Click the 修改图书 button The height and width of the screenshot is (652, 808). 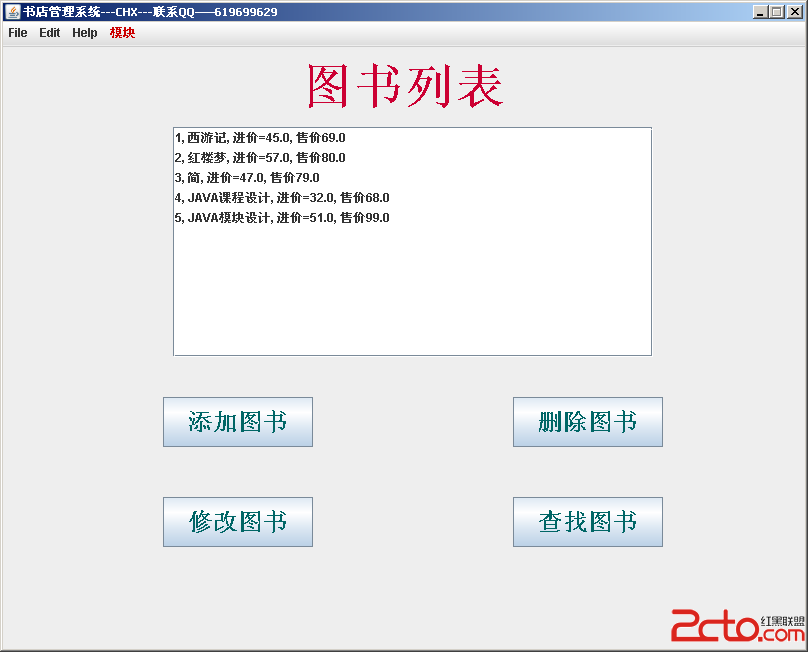pyautogui.click(x=238, y=522)
